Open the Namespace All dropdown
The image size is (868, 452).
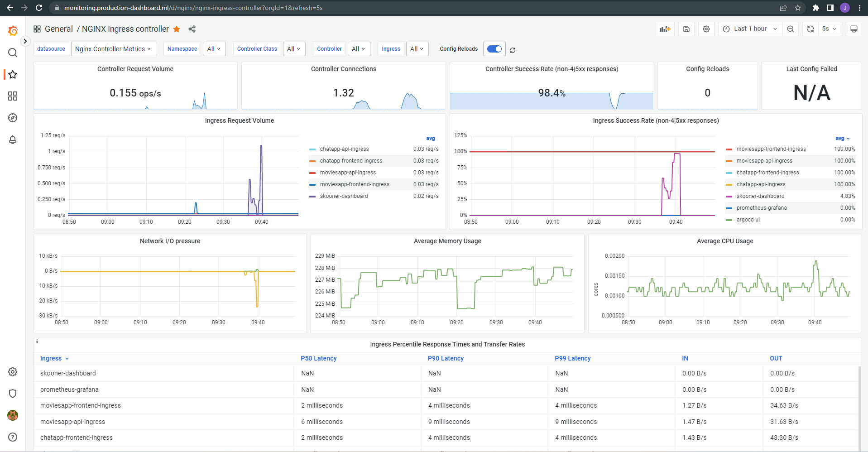tap(214, 49)
